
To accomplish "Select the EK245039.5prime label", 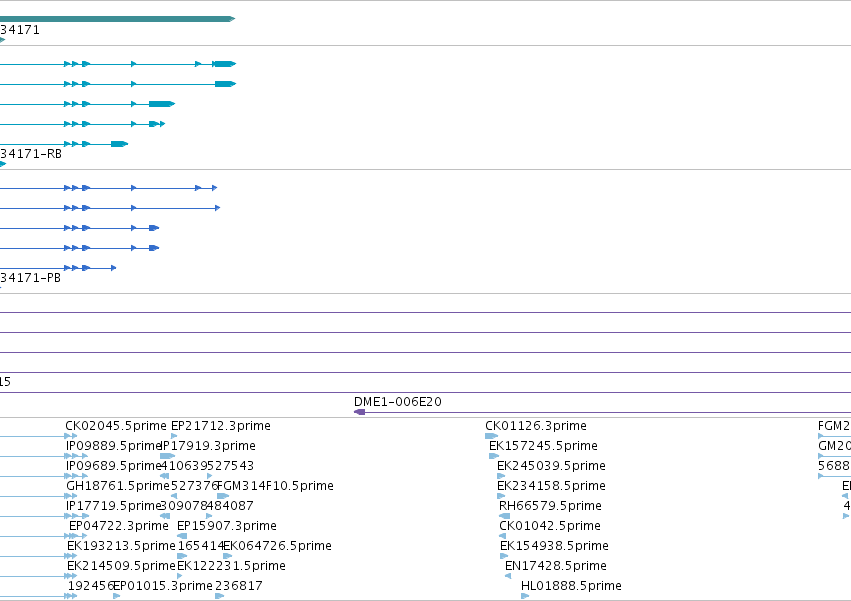I will click(551, 466).
